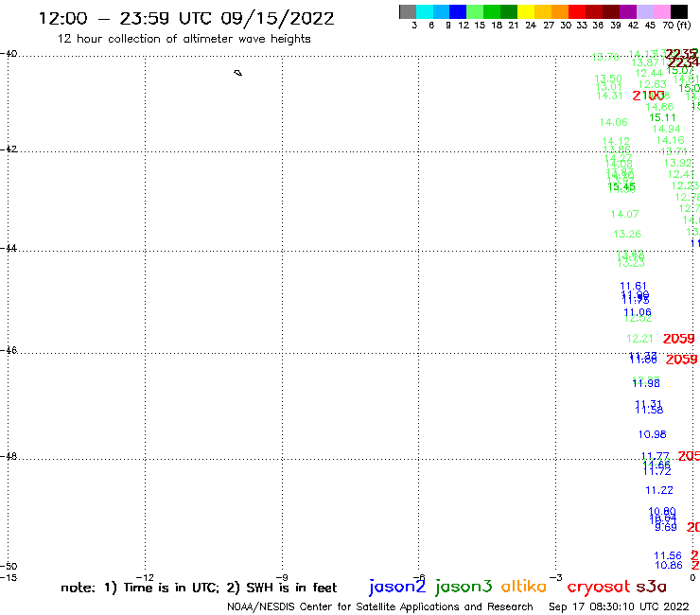The image size is (700, 615).
Task: Click the 12.44 wave height value
Action: coord(649,73)
